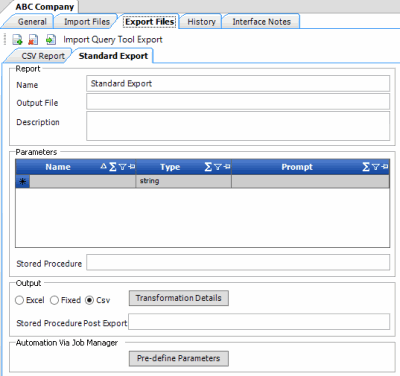The width and height of the screenshot is (400, 376).
Task: Click the Description text area
Action: point(238,126)
